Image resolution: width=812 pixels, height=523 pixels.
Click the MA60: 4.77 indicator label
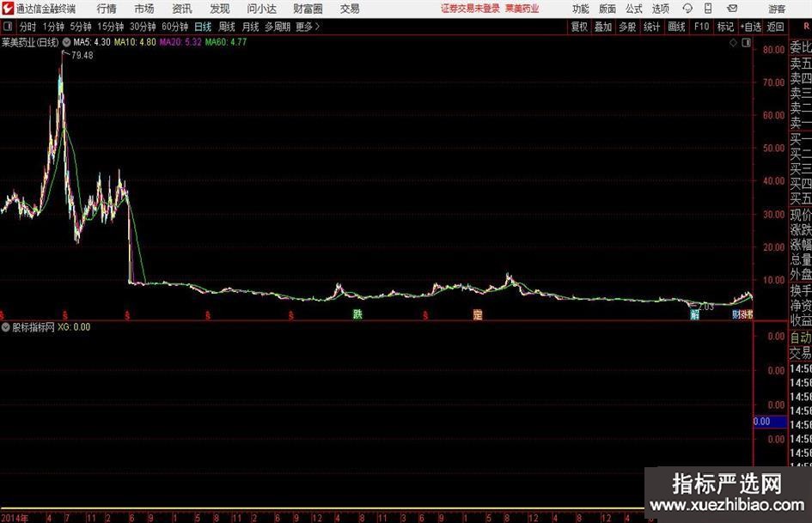tap(226, 42)
